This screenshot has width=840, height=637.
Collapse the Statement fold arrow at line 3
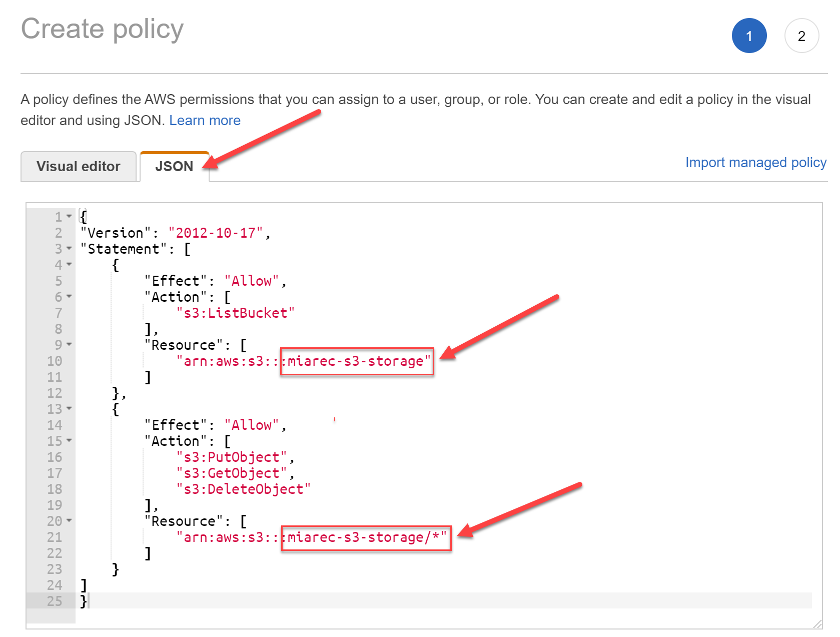[69, 249]
